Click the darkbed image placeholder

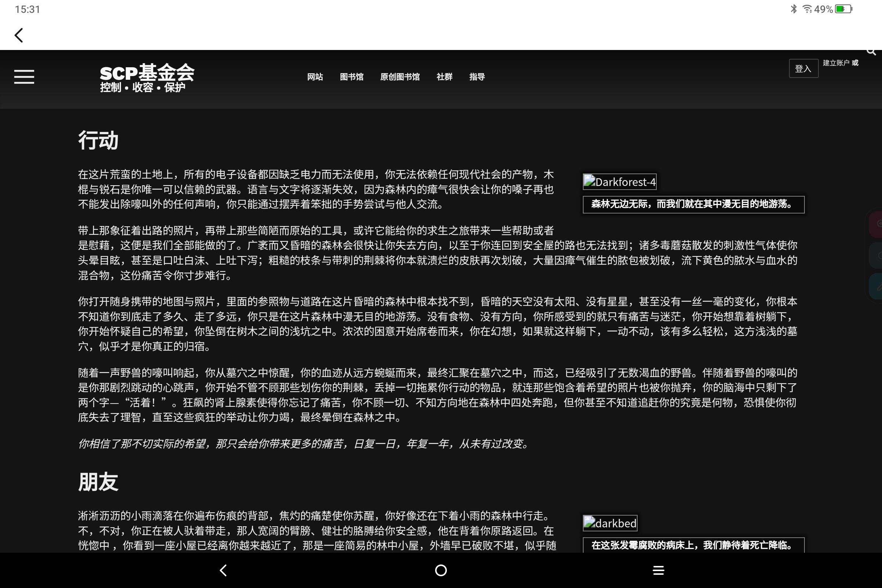610,523
